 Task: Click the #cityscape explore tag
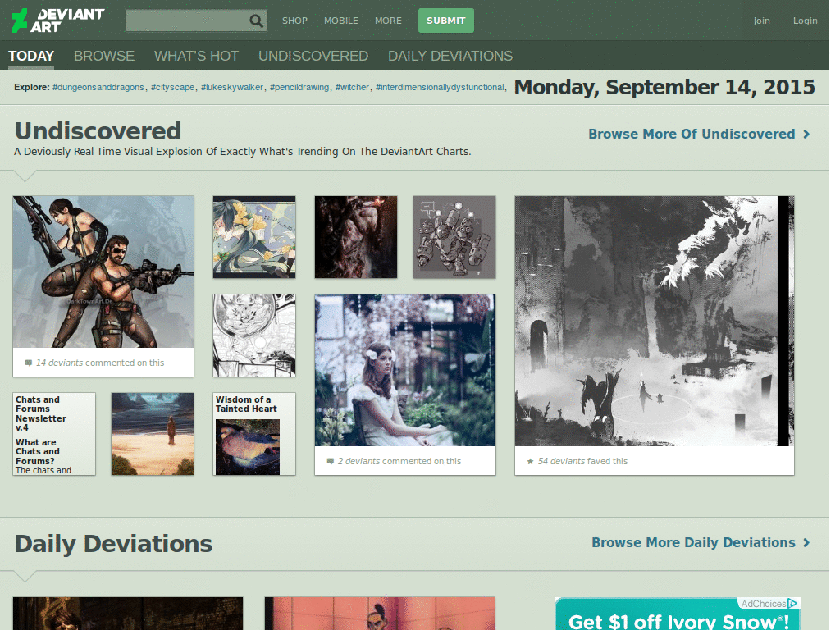coord(173,86)
